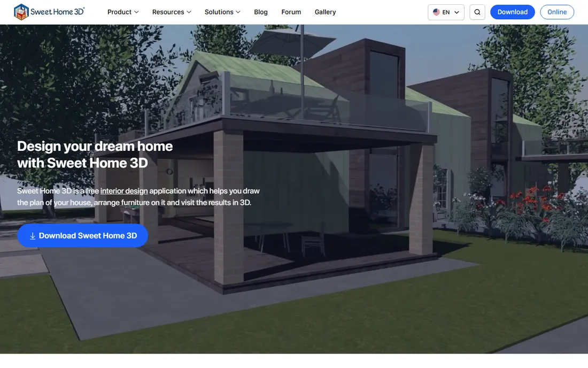Launch the Online version button
The width and height of the screenshot is (588, 368).
(557, 12)
